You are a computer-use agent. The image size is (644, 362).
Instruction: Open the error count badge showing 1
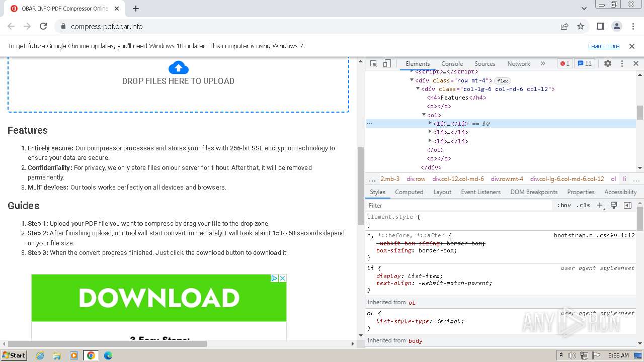pos(565,64)
